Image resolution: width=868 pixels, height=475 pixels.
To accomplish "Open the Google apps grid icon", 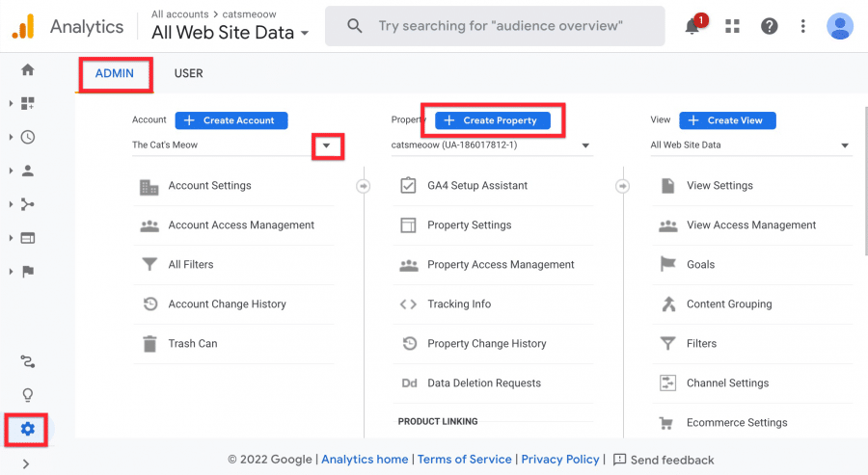I will coord(732,26).
